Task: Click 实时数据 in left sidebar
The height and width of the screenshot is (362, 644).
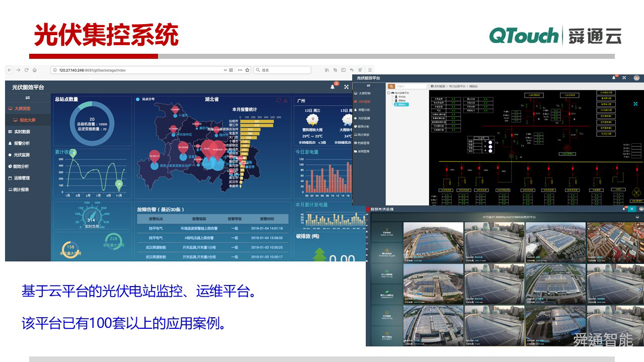Action: (22, 132)
